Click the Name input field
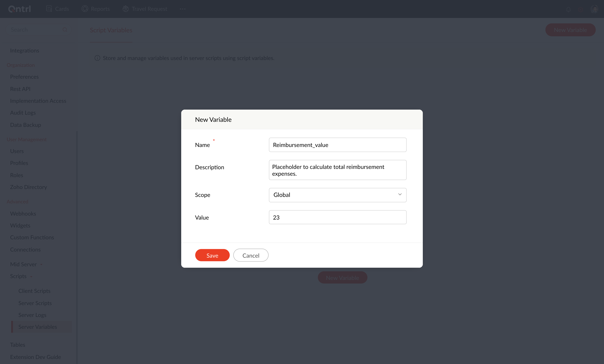This screenshot has width=604, height=364. pos(337,145)
